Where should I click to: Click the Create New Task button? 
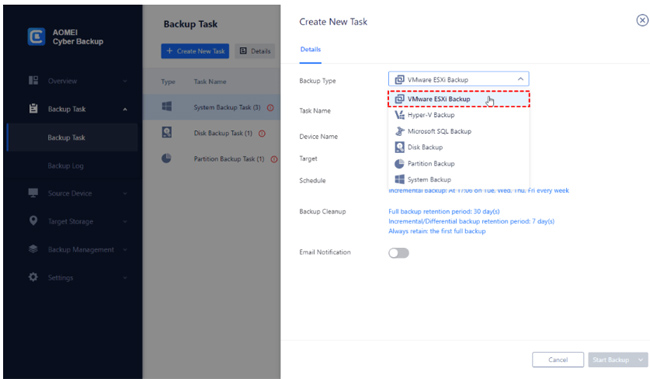195,51
